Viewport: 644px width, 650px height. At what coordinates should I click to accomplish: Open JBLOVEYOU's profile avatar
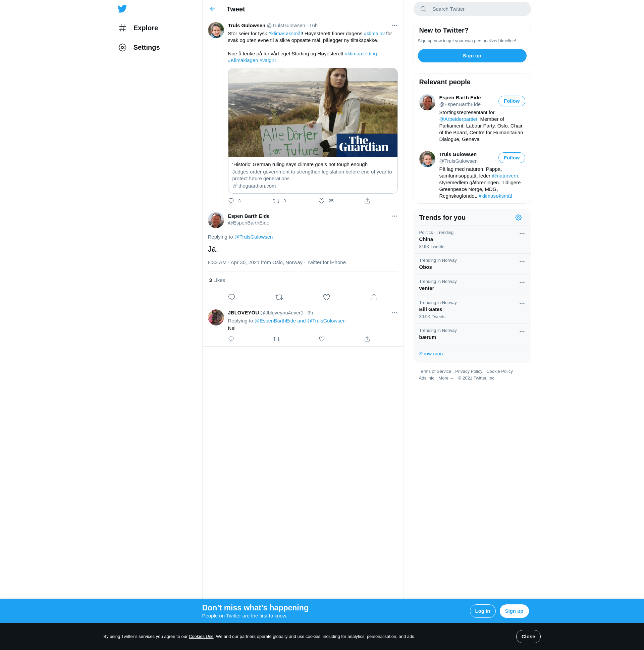[x=216, y=317]
